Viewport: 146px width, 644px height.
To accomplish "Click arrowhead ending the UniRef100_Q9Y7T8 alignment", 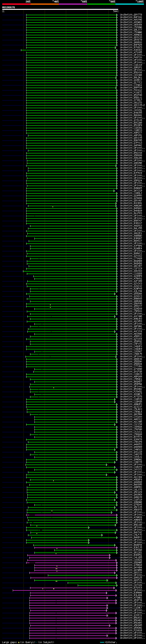I will tap(117, 15).
